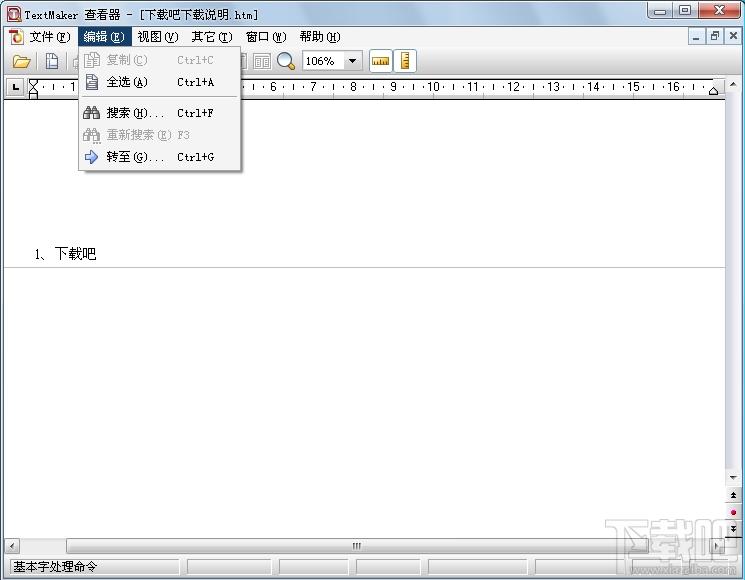Minimize the inner document window
Screen dimensions: 745x580
(x=696, y=37)
